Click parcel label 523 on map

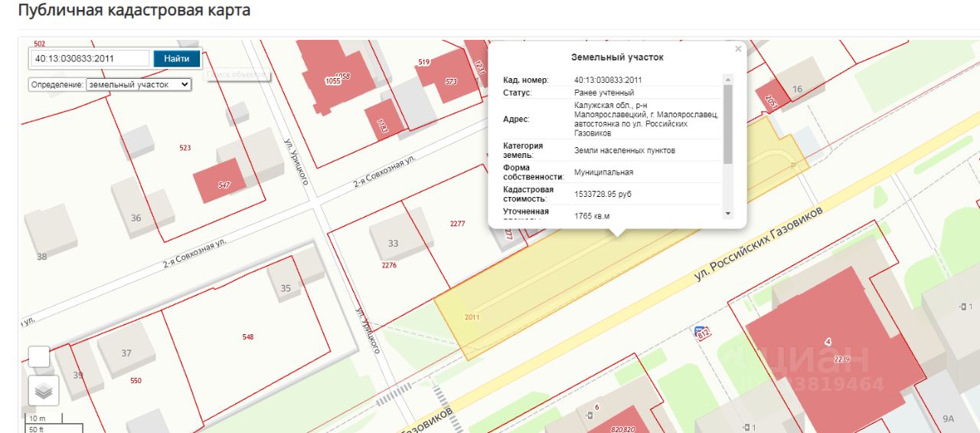click(185, 148)
